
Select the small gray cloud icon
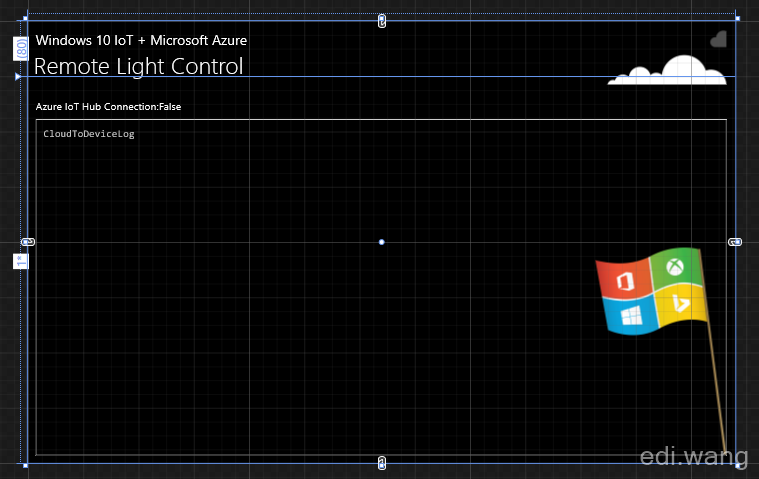click(x=718, y=39)
